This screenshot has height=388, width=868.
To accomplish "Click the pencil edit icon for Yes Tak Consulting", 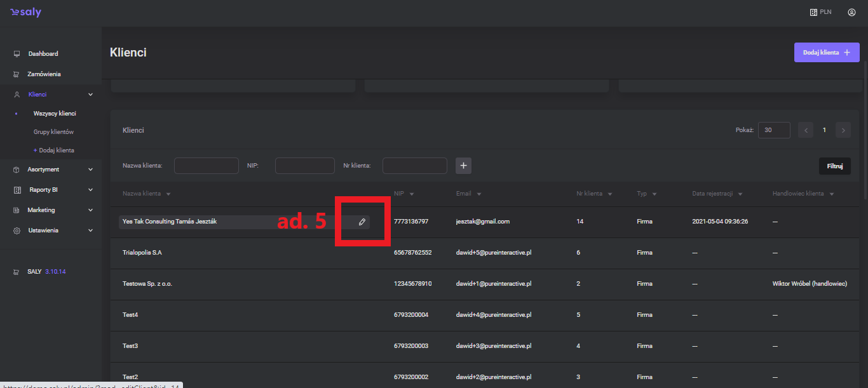I will [362, 222].
